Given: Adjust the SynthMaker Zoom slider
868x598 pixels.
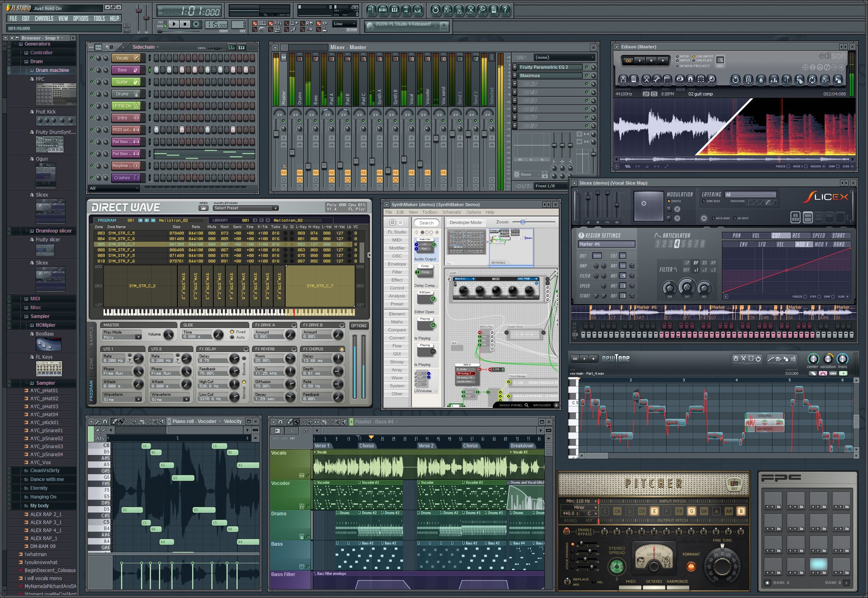Looking at the screenshot, I should click(x=522, y=222).
